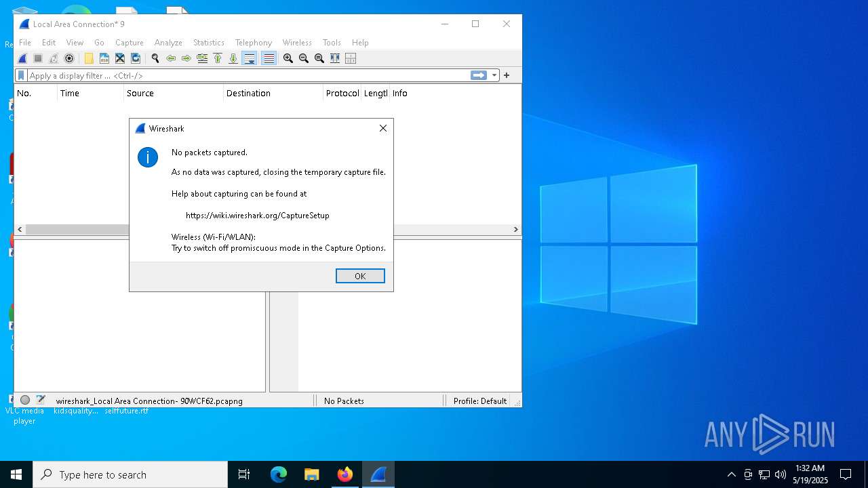Open File Explorer from taskbar
Viewport: 868px width, 488px height.
click(312, 474)
